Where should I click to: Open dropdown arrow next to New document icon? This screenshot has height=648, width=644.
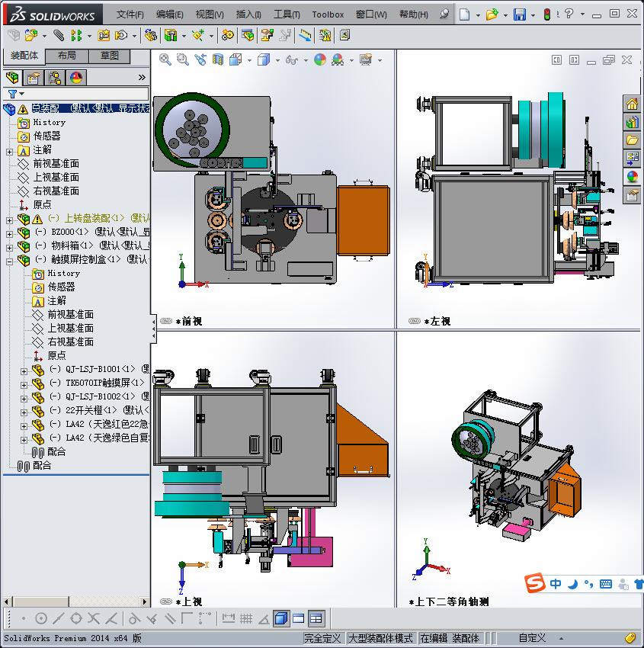(478, 15)
